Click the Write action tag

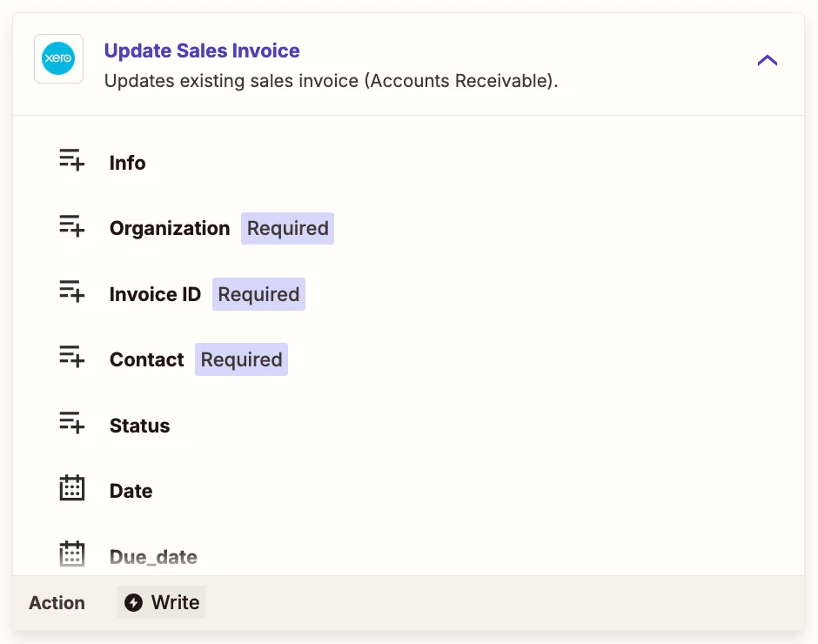(161, 603)
